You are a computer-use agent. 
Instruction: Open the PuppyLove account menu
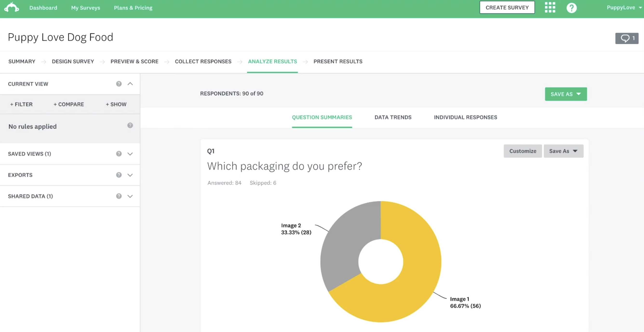pos(624,7)
